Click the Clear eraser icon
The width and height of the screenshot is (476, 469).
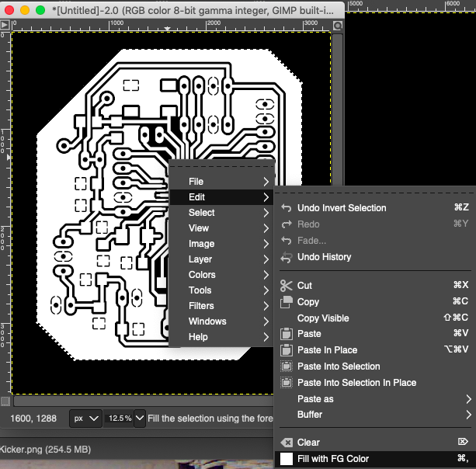[286, 443]
